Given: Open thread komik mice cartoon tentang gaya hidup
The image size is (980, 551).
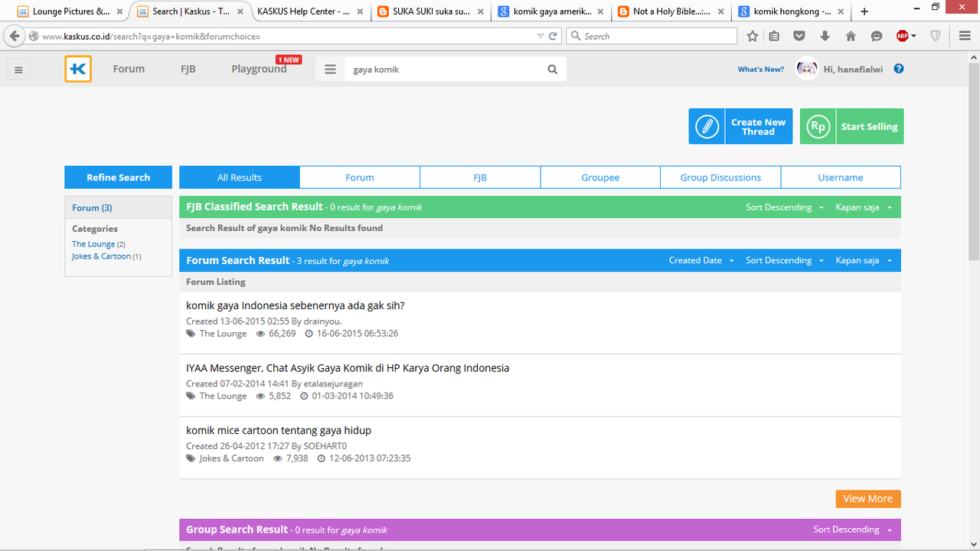Looking at the screenshot, I should pos(279,430).
